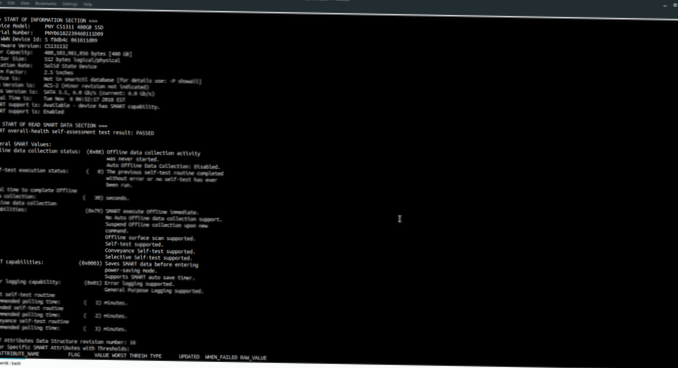The height and width of the screenshot is (368, 678).
Task: Click the '512 bytes logical/physical' sector size
Action: click(x=82, y=60)
